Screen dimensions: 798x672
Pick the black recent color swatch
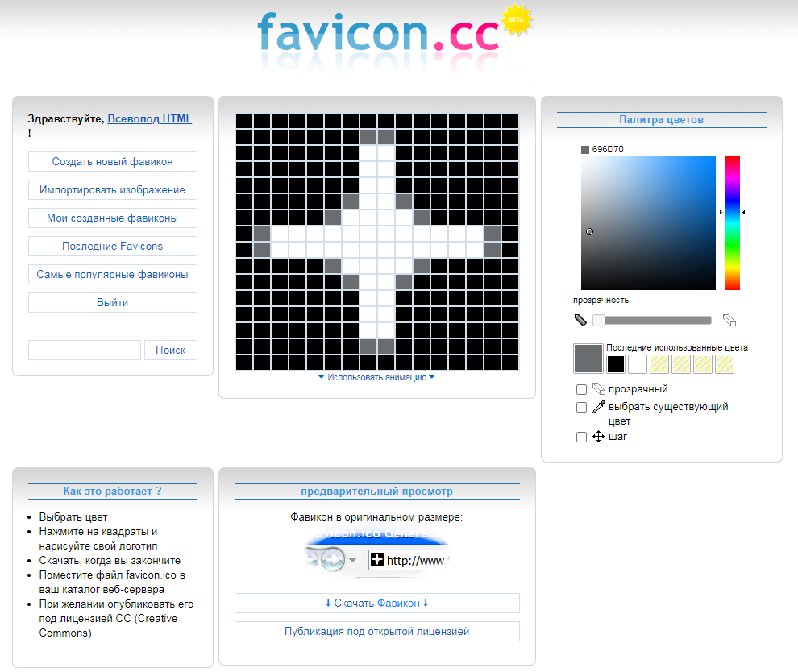(x=616, y=364)
